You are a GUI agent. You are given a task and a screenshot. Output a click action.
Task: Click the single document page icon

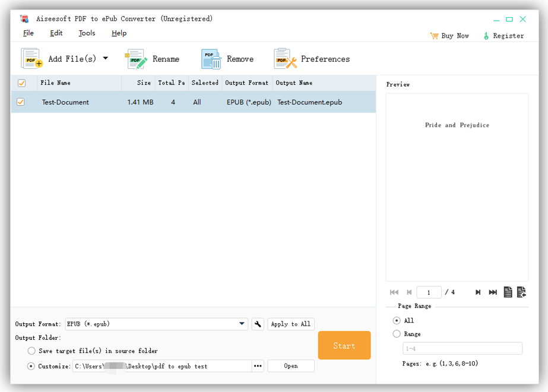point(508,292)
